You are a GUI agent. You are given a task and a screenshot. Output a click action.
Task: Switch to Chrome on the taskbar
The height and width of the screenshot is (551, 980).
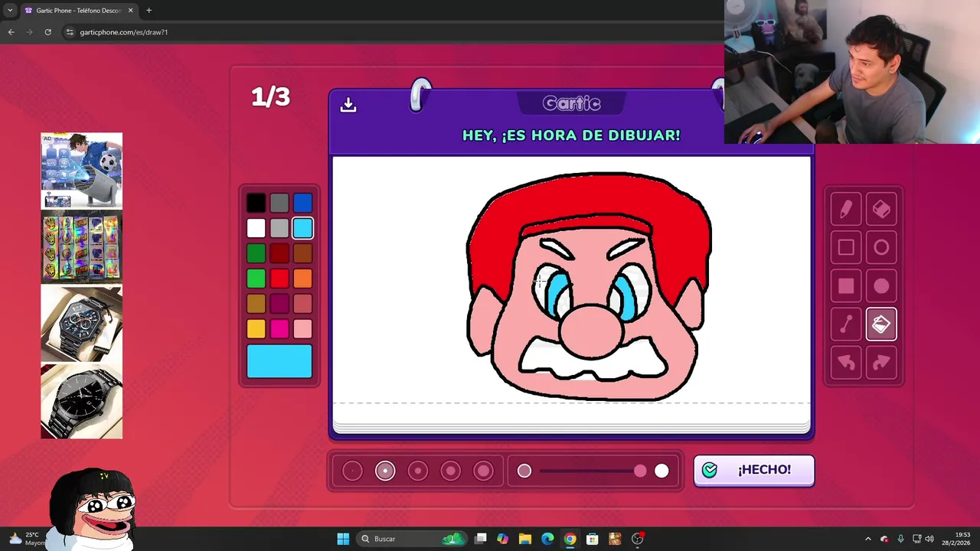click(570, 539)
